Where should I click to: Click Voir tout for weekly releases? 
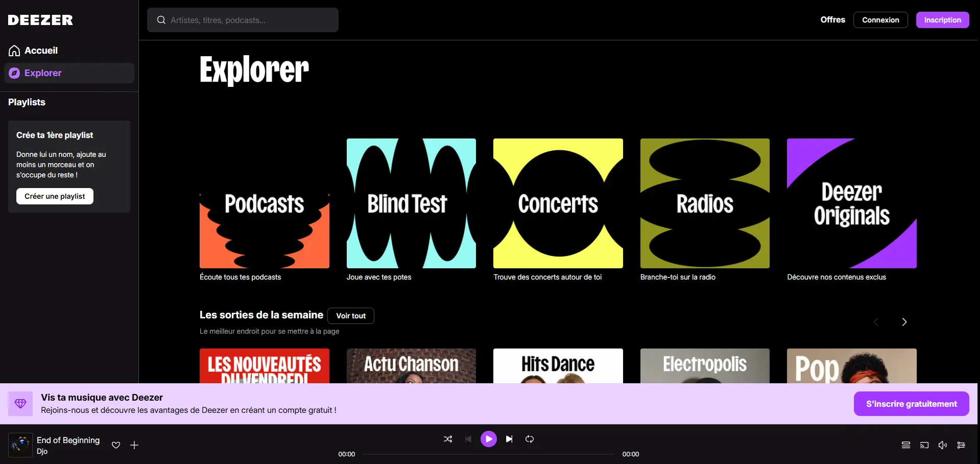(x=351, y=315)
